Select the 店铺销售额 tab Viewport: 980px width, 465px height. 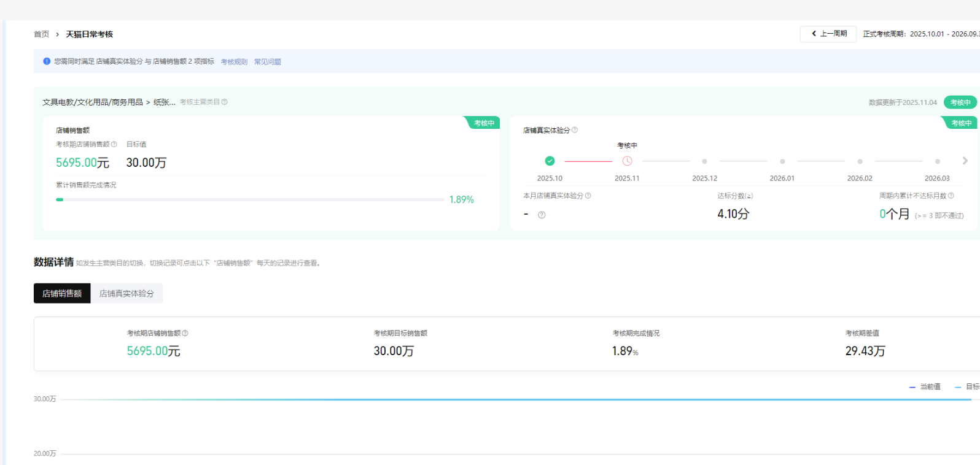click(62, 293)
